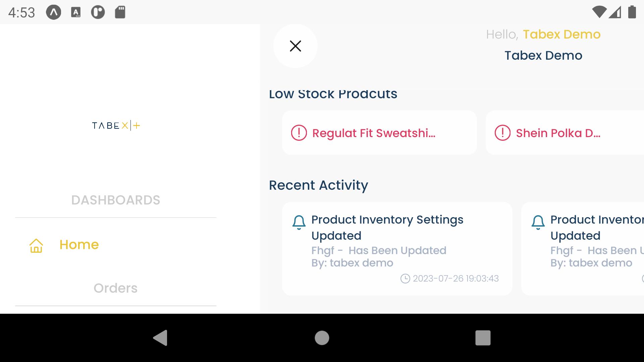Tap the Tabex Demo store name
The height and width of the screenshot is (362, 644).
[x=543, y=55]
